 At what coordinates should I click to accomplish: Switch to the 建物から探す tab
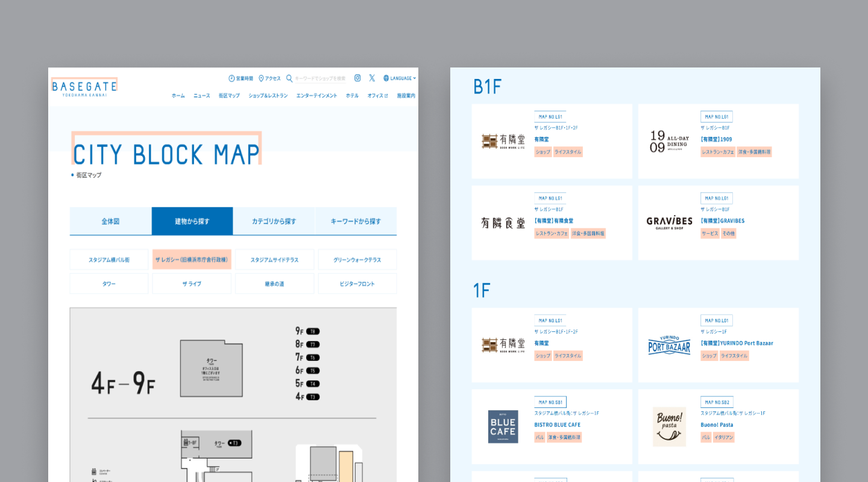192,221
